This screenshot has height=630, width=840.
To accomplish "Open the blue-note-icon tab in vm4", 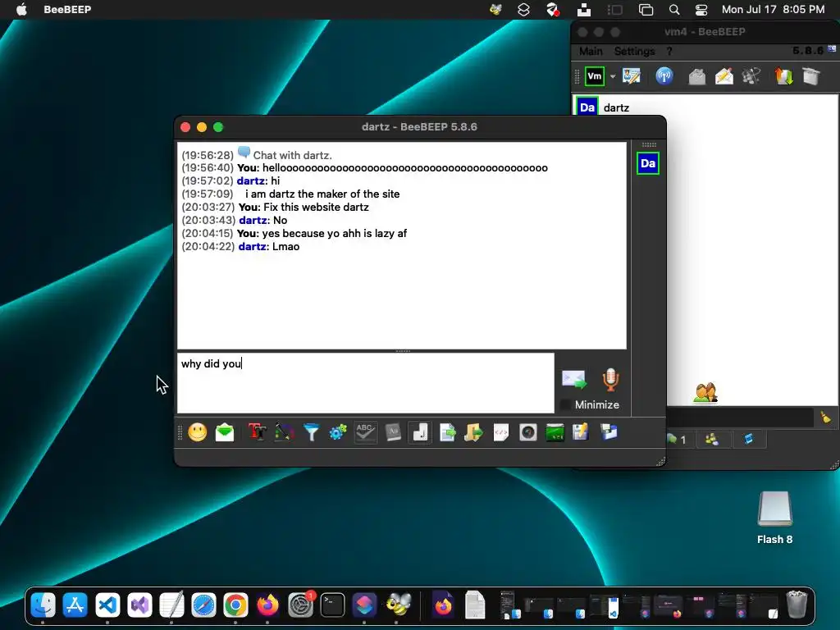I will (x=748, y=440).
